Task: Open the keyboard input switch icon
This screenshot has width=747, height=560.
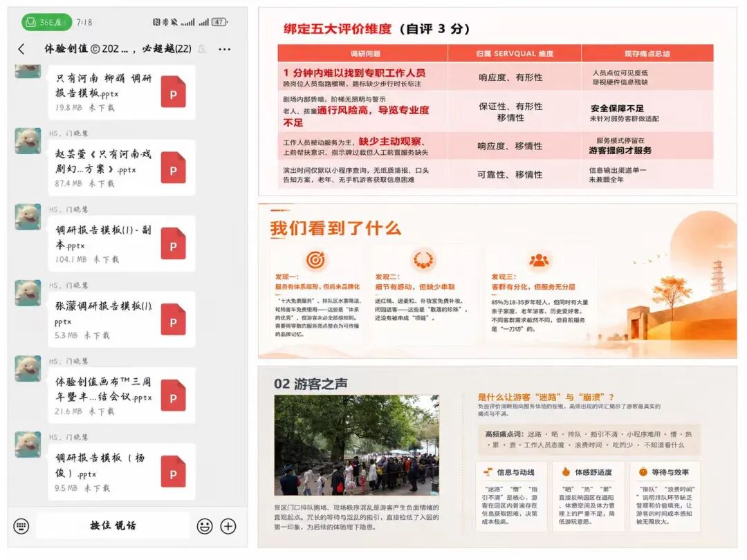Action: (21, 526)
